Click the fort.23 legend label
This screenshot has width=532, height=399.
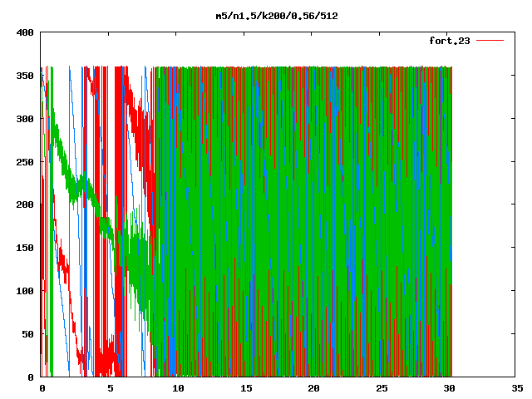pos(450,41)
